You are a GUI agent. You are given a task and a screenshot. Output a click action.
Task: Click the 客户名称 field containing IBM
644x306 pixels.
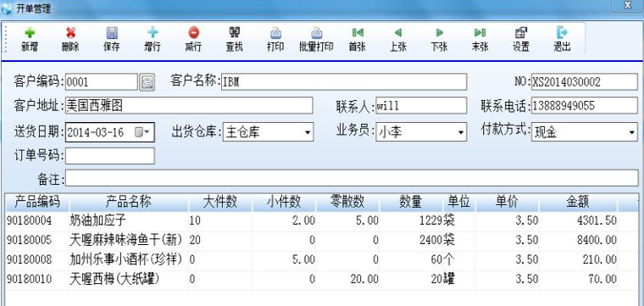click(344, 81)
